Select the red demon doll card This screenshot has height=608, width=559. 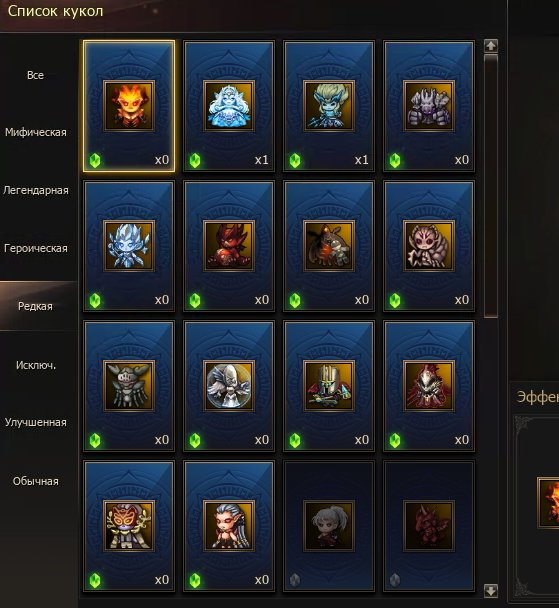[229, 246]
